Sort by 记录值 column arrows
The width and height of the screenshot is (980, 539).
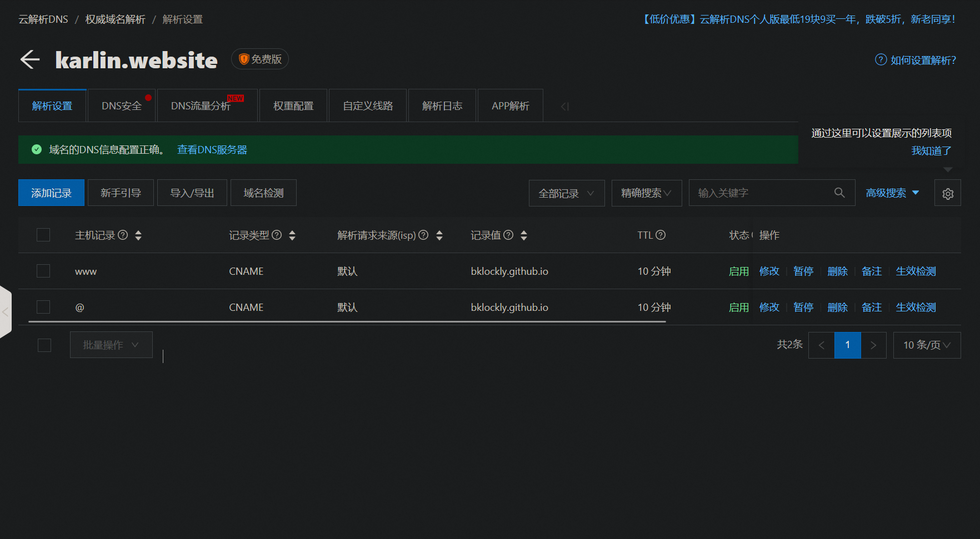pyautogui.click(x=524, y=235)
